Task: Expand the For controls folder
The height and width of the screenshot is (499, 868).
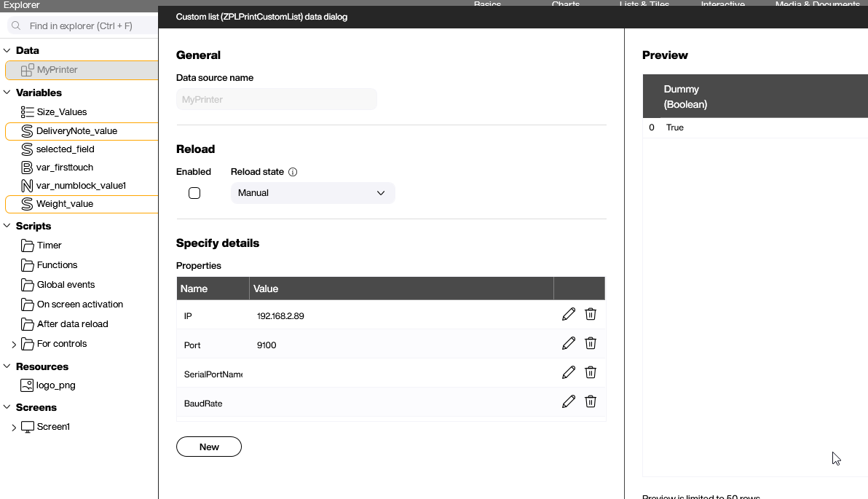Action: [14, 345]
